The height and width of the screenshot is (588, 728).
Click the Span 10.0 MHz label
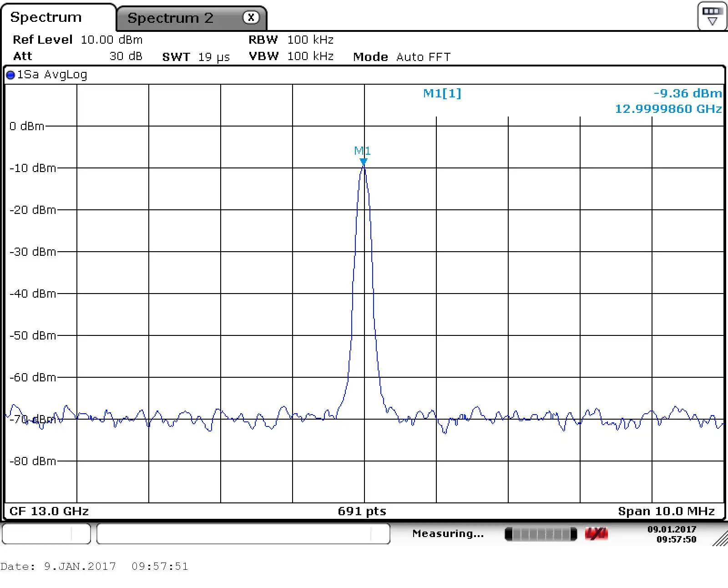[x=667, y=511]
